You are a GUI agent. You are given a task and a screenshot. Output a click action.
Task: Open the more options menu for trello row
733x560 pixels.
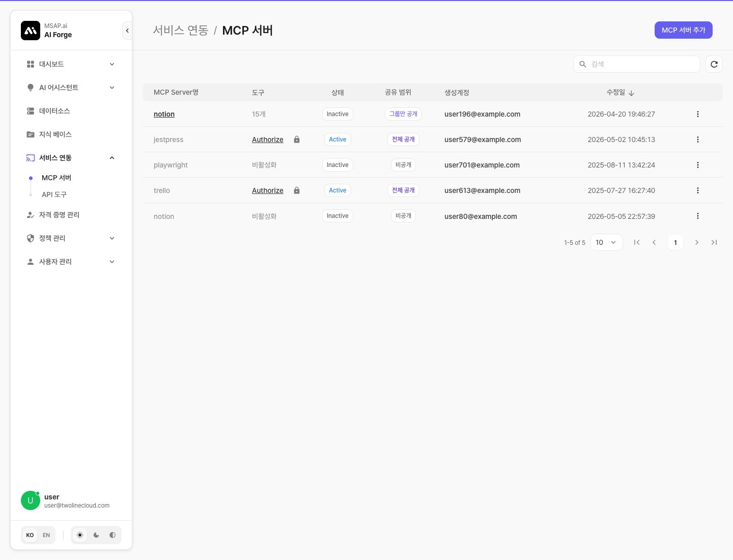(698, 190)
